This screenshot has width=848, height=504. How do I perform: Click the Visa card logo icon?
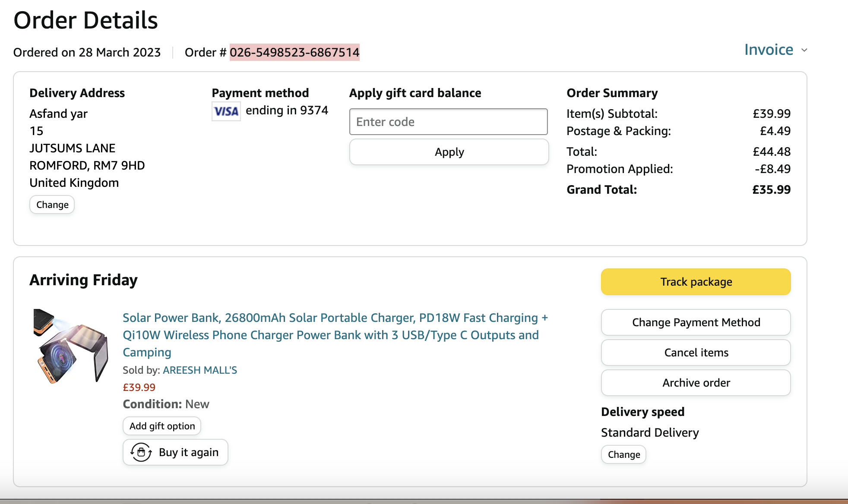click(x=226, y=111)
